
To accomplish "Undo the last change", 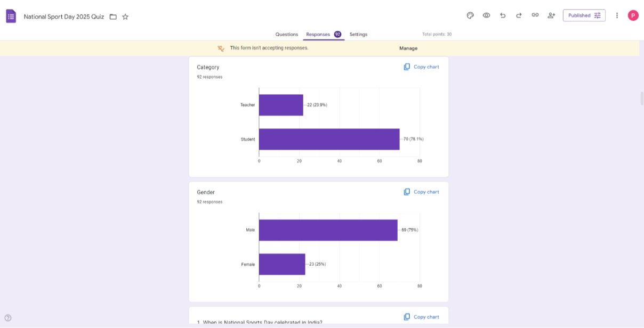I will tap(502, 15).
